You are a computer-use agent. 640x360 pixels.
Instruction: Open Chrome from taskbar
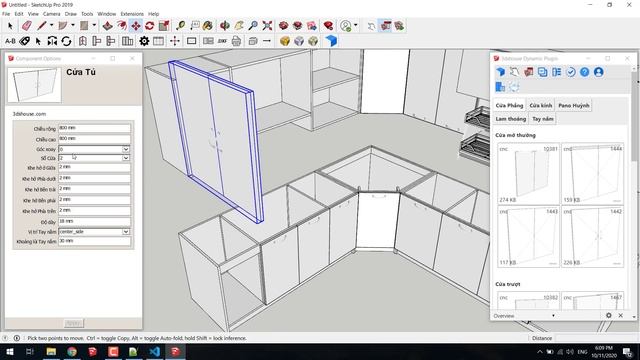72,351
